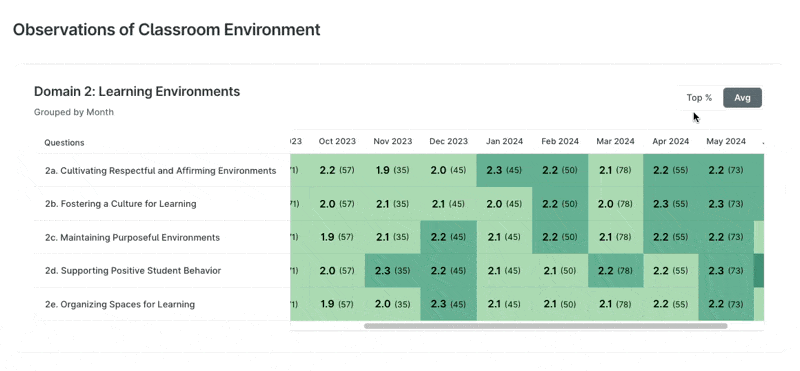Click the 2a Jan 2024 cell 2.3 (45)
The height and width of the screenshot is (371, 800).
[x=504, y=170]
